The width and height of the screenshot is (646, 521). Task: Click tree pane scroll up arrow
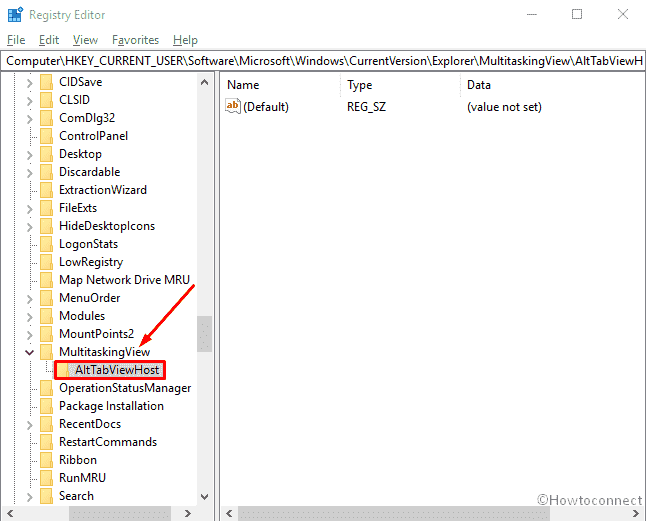(204, 82)
